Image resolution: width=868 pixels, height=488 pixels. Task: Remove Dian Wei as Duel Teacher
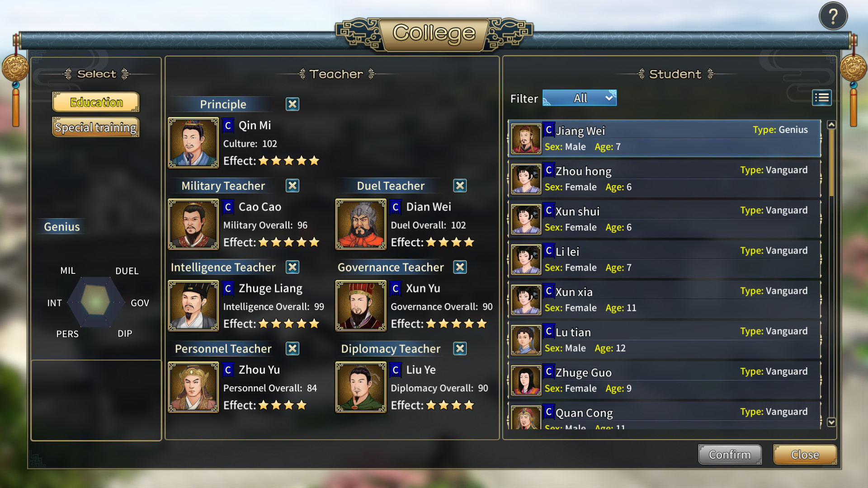click(460, 186)
